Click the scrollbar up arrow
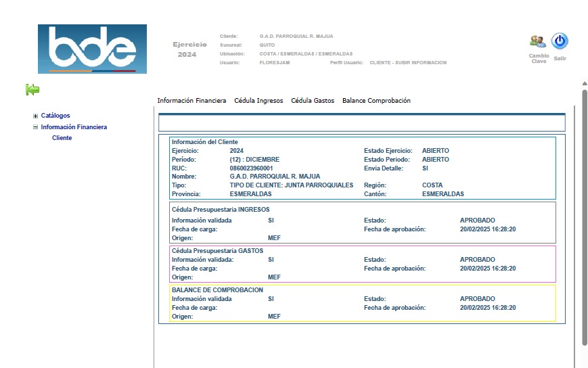The width and height of the screenshot is (588, 368). (x=584, y=84)
